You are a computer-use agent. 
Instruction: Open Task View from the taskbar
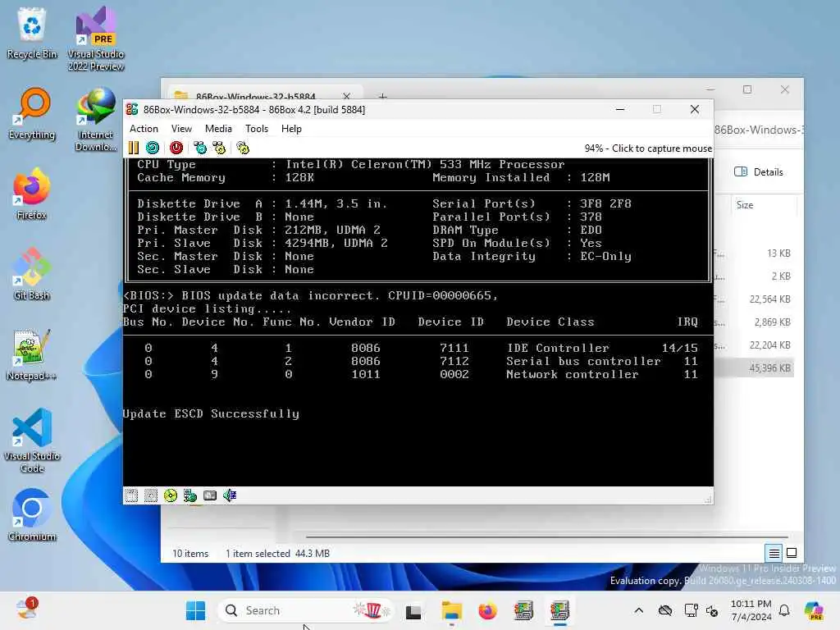coord(413,610)
